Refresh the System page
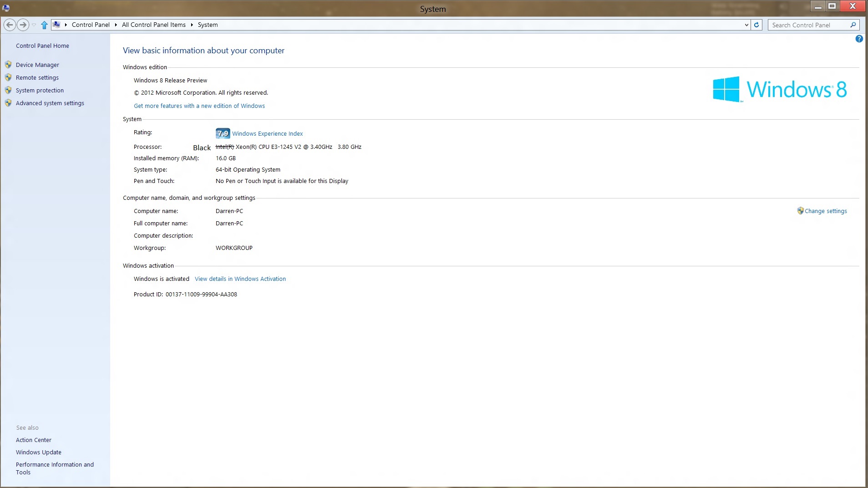Viewport: 868px width, 488px height. 756,25
